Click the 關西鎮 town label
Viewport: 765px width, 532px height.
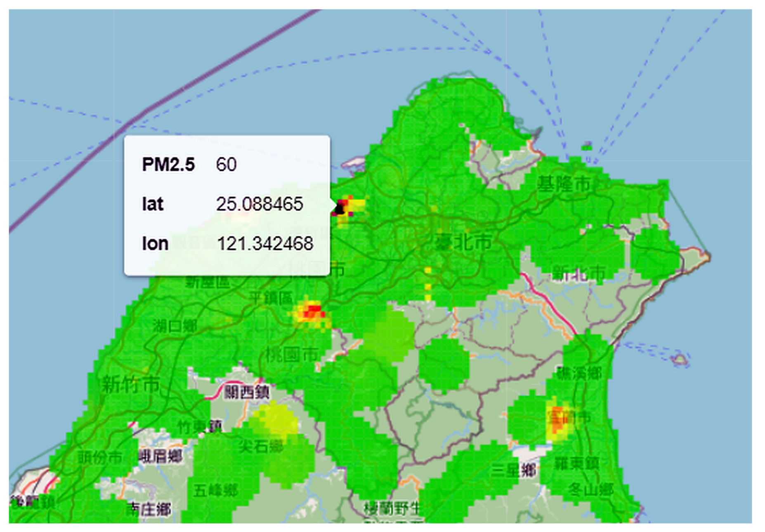tap(247, 392)
